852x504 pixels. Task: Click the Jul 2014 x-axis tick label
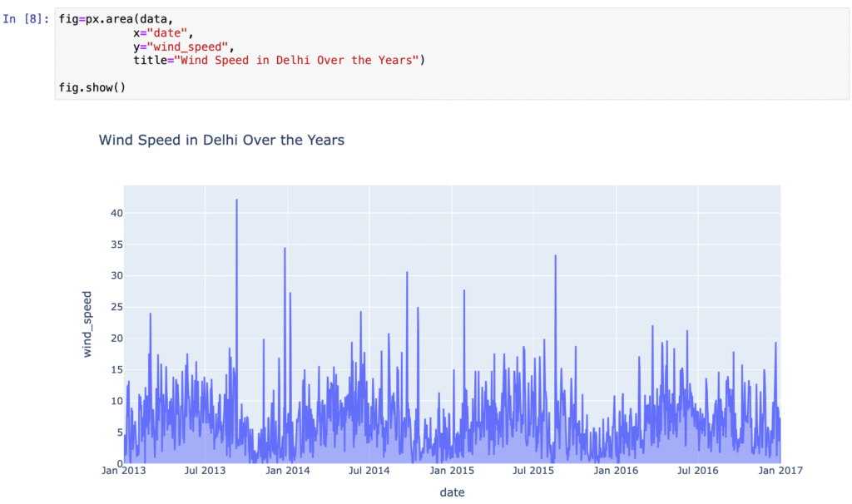pyautogui.click(x=369, y=471)
